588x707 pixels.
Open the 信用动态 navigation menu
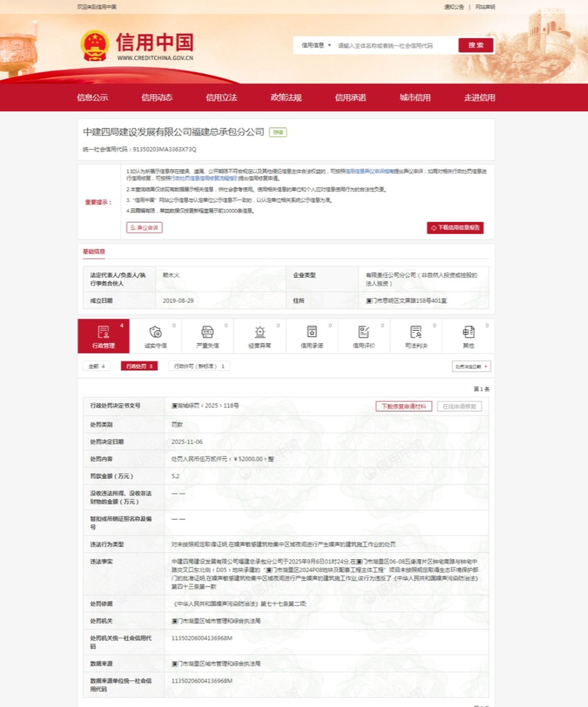click(157, 97)
